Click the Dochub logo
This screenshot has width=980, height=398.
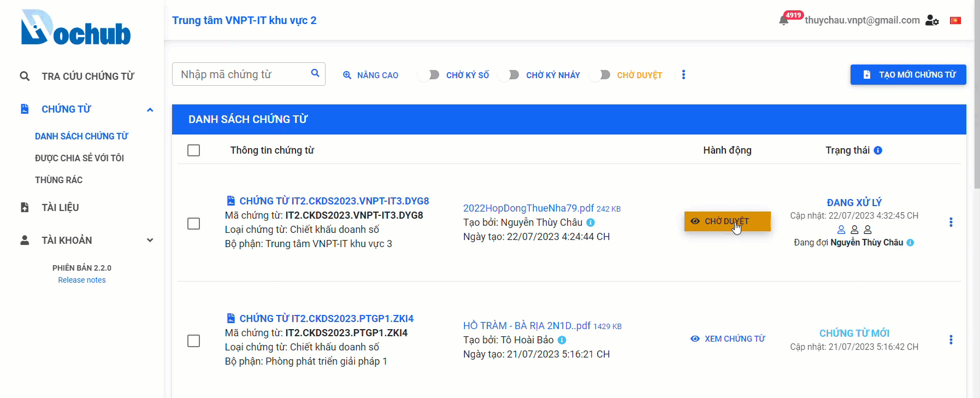(x=76, y=27)
